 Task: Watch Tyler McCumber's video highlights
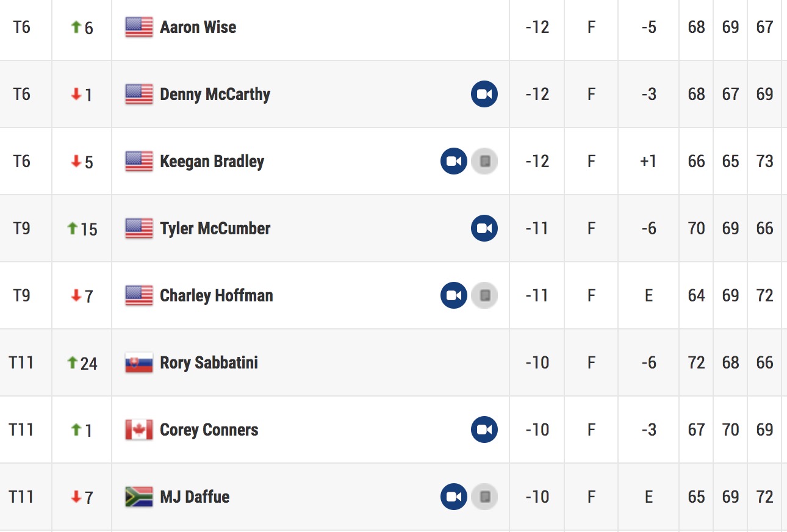(x=484, y=228)
